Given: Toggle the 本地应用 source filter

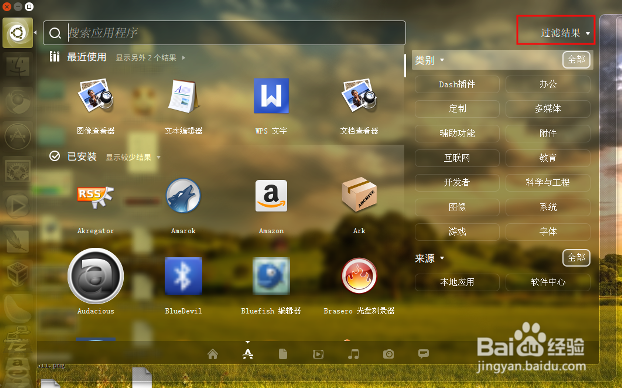Looking at the screenshot, I should [x=457, y=282].
